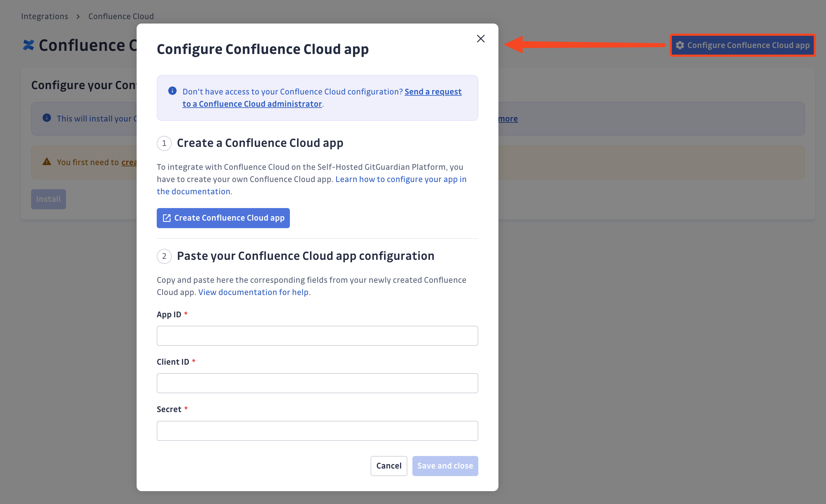The height and width of the screenshot is (504, 826).
Task: Click warning triangle icon in background banner
Action: [x=46, y=162]
